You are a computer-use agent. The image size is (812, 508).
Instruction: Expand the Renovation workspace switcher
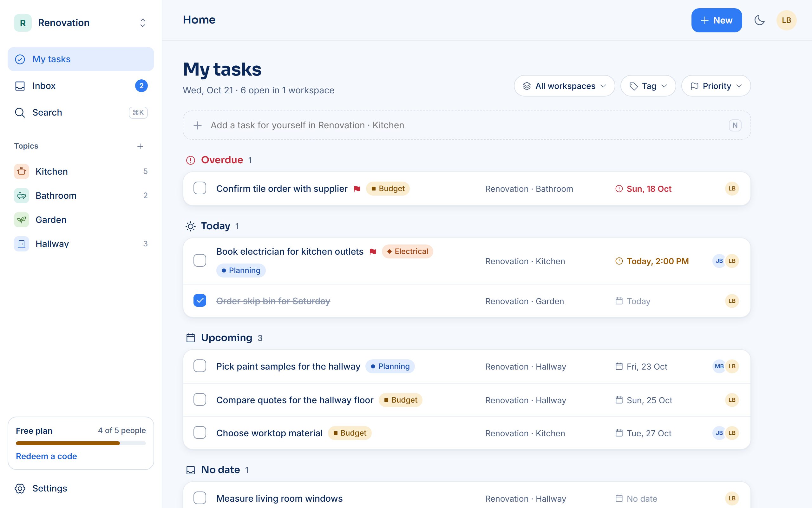[143, 23]
